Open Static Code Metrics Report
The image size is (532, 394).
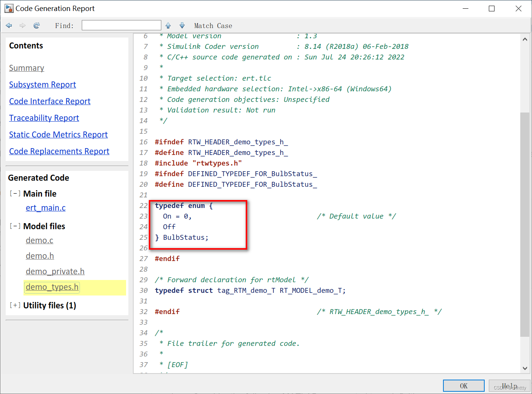tap(58, 135)
